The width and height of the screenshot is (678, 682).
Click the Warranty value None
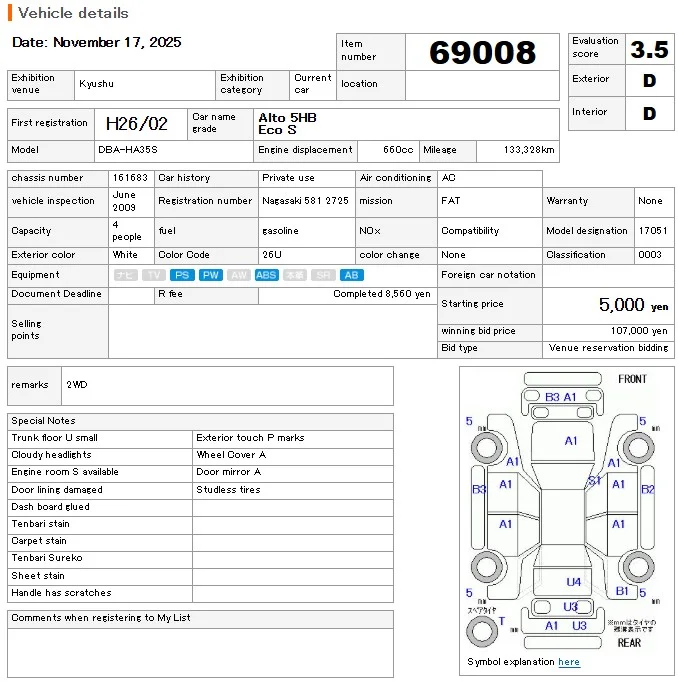click(650, 201)
